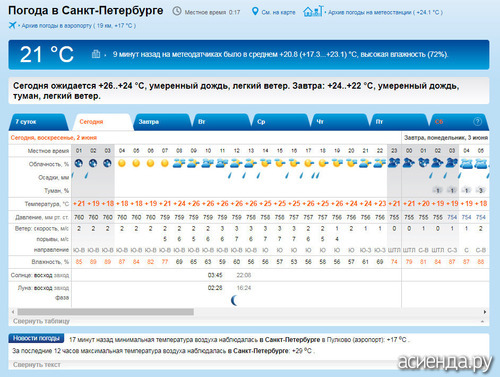Collapse the table via Свернуть таблицу

(41, 321)
